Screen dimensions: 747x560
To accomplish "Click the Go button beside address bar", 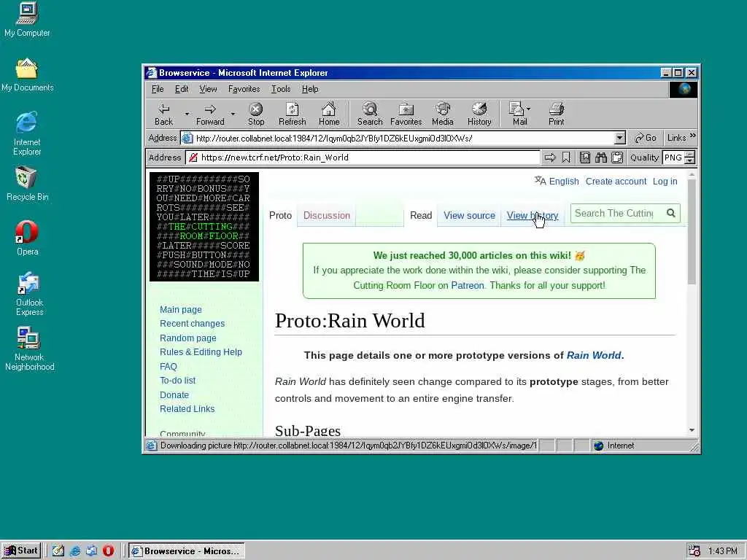I will [646, 138].
